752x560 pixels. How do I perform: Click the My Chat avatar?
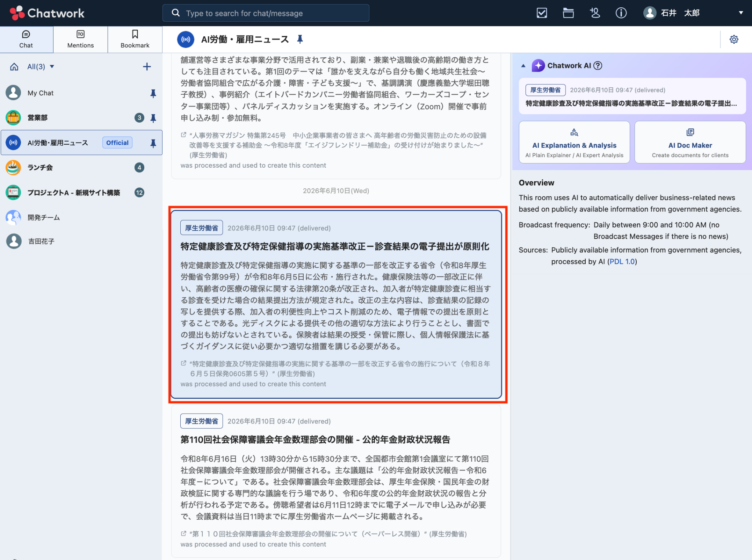14,93
